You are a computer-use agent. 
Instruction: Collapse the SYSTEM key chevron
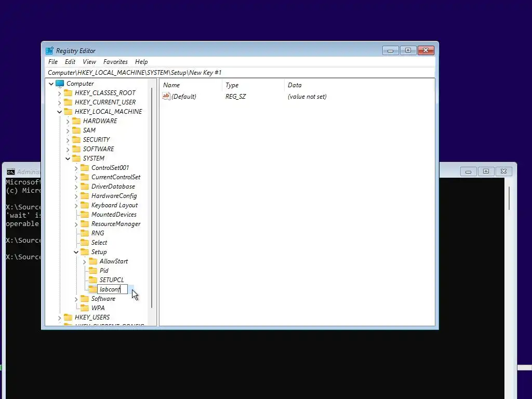(68, 158)
